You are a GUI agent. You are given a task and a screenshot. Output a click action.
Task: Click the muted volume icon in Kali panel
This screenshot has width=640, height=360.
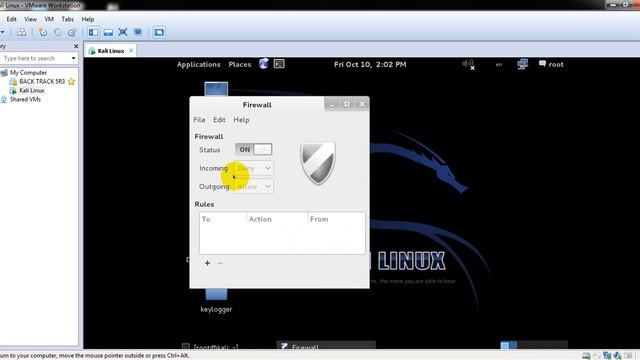pos(468,64)
